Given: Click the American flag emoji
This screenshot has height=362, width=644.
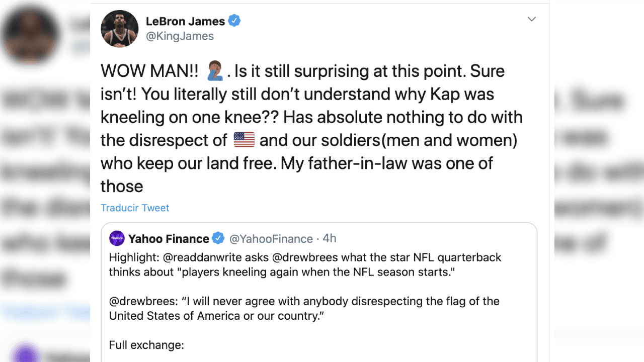Looking at the screenshot, I should point(245,140).
